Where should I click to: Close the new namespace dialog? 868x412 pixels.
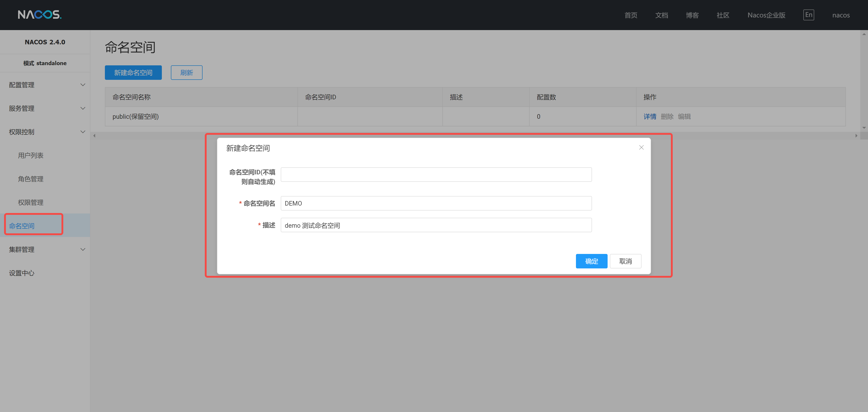641,148
